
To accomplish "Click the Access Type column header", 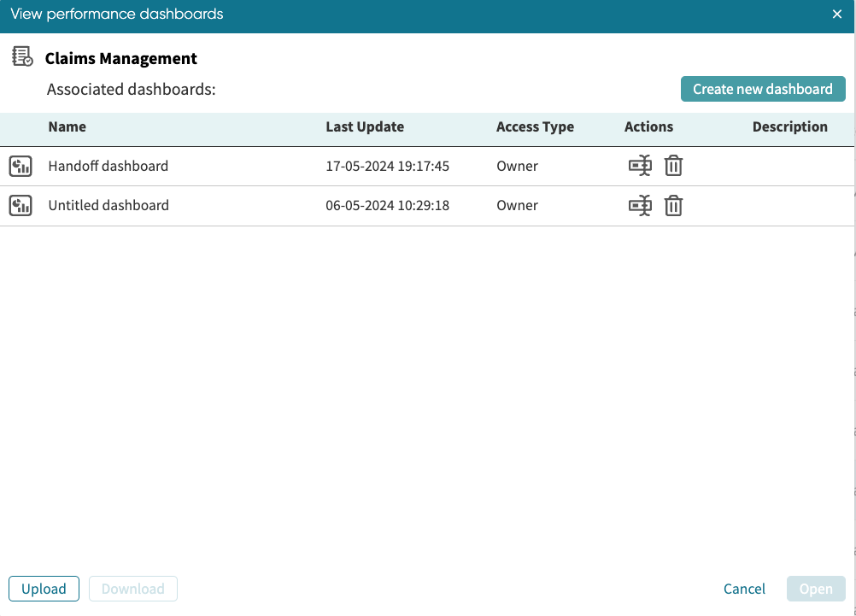I will click(535, 126).
